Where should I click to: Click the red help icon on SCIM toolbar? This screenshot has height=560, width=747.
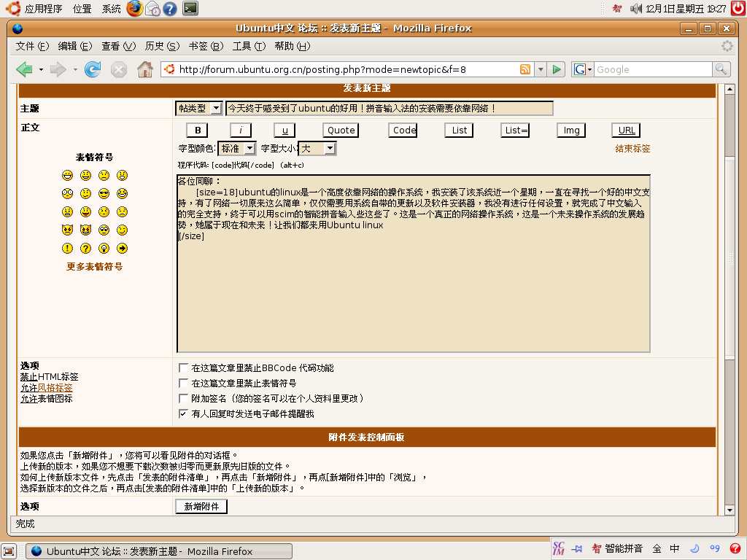pos(735,548)
